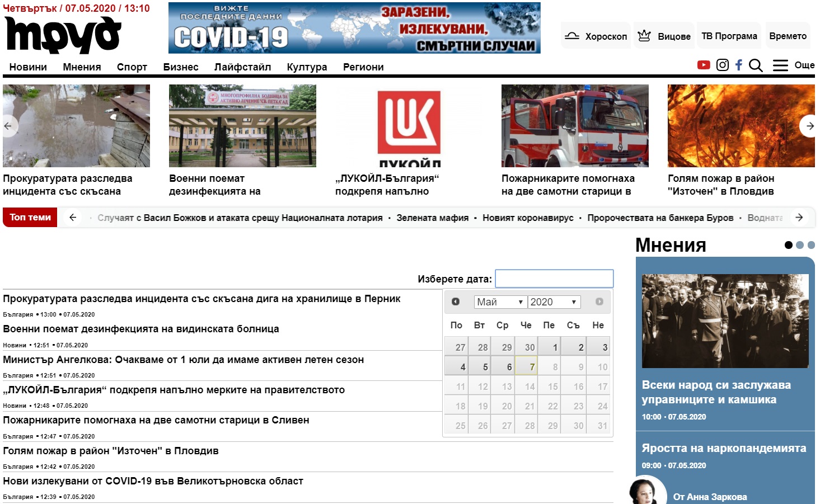Open the month dropdown showing Май

click(500, 302)
